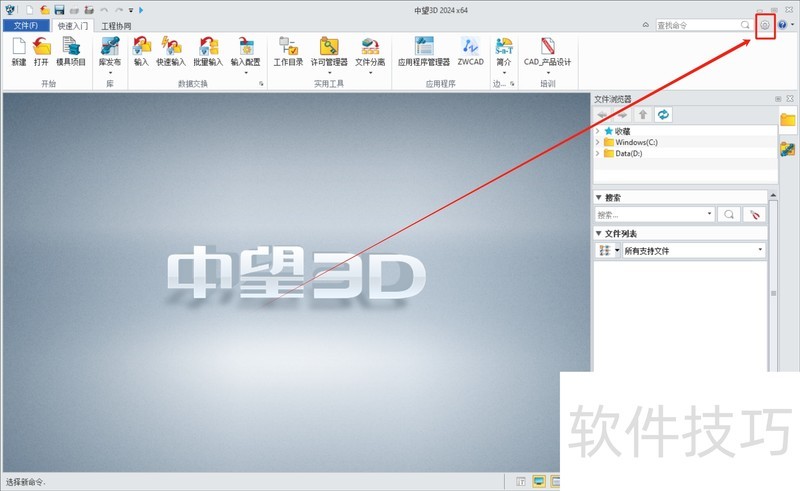
Task: Open the help menu dropdown arrow
Action: point(792,24)
